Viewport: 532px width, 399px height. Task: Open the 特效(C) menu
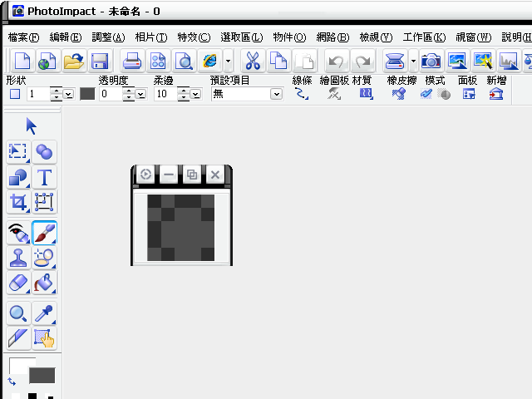click(x=194, y=37)
